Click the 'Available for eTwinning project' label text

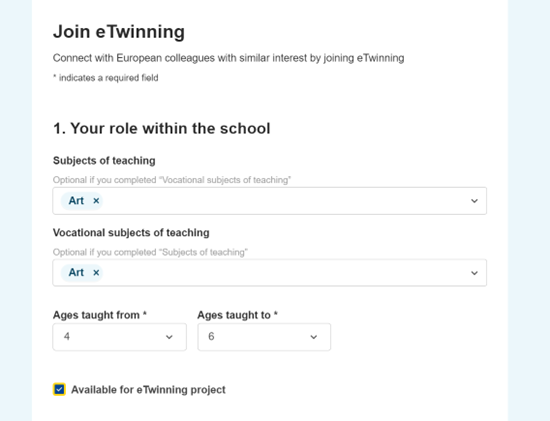point(148,390)
